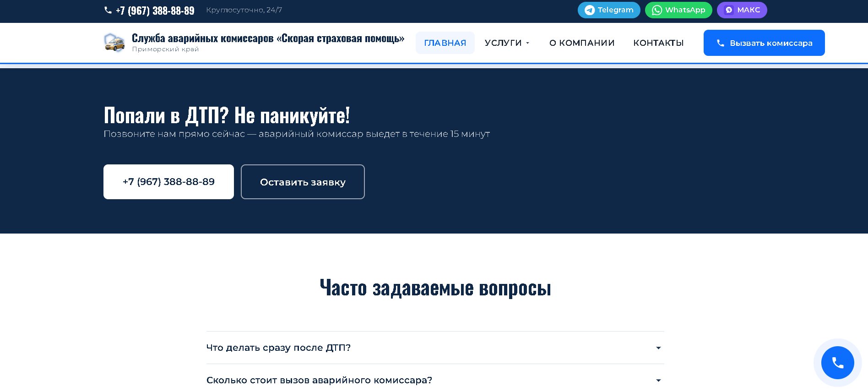
Task: Call the top bar phone number
Action: click(x=155, y=11)
